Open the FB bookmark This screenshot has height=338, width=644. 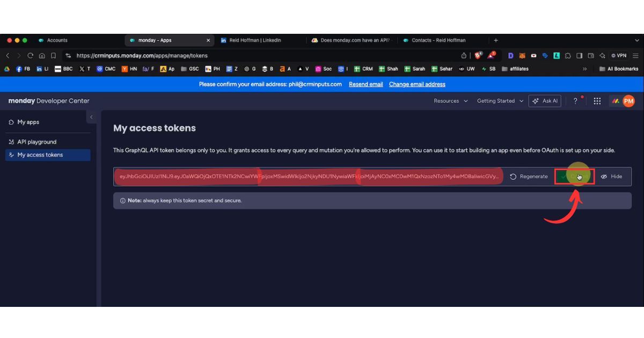[23, 69]
